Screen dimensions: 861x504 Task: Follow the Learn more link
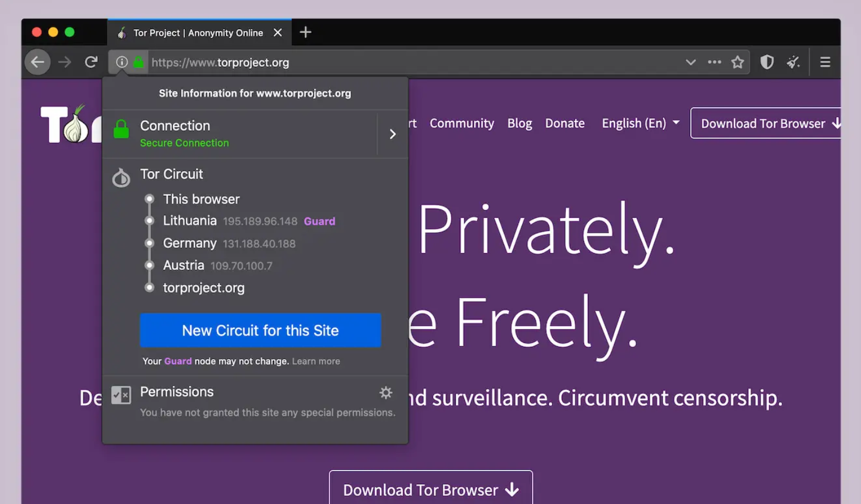click(316, 362)
